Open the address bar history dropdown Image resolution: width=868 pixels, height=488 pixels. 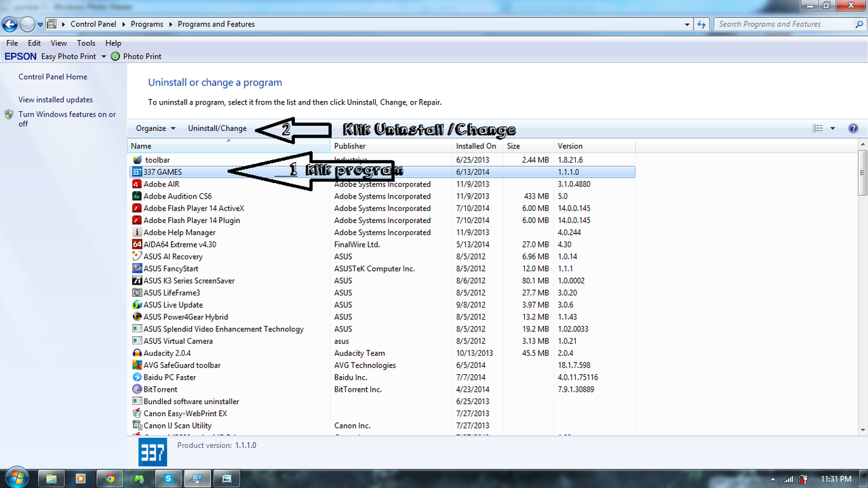pos(688,24)
